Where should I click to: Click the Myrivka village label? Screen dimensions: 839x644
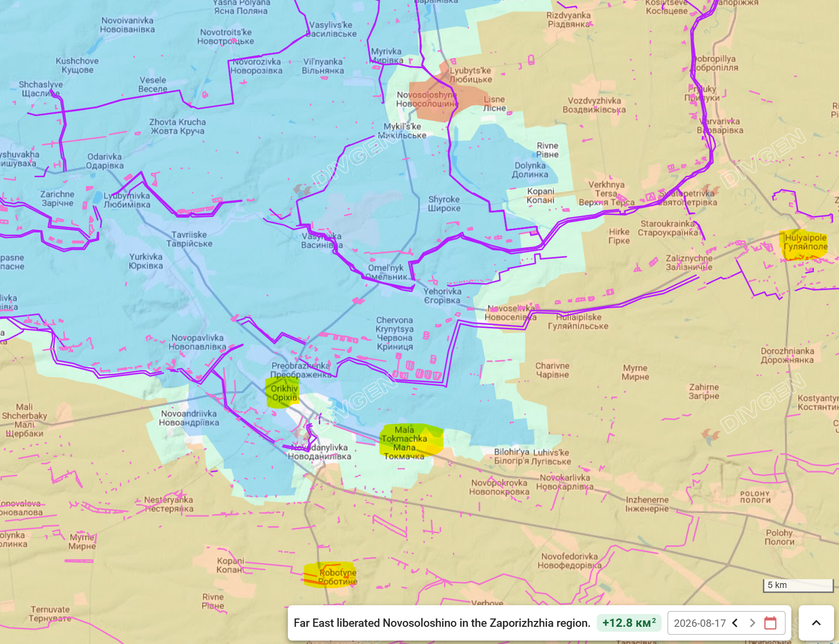click(x=386, y=56)
